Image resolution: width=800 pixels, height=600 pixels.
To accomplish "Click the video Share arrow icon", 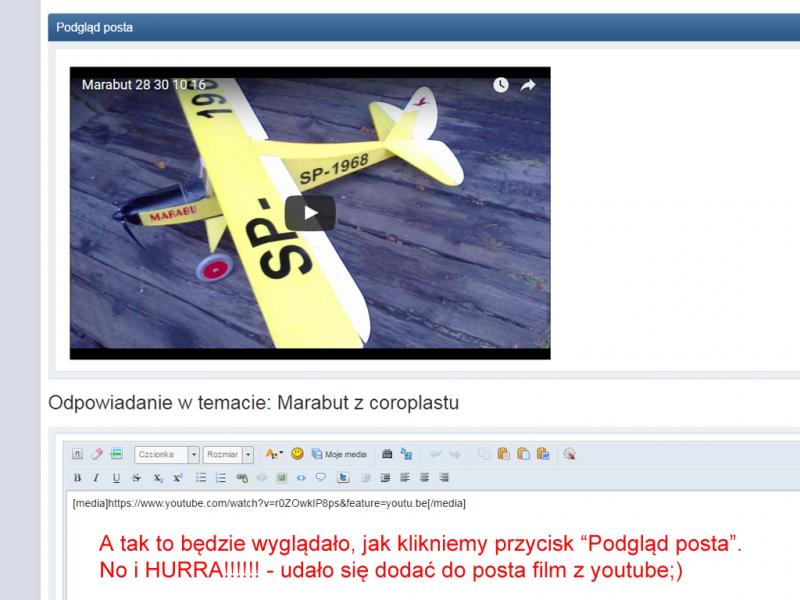I will coord(528,85).
